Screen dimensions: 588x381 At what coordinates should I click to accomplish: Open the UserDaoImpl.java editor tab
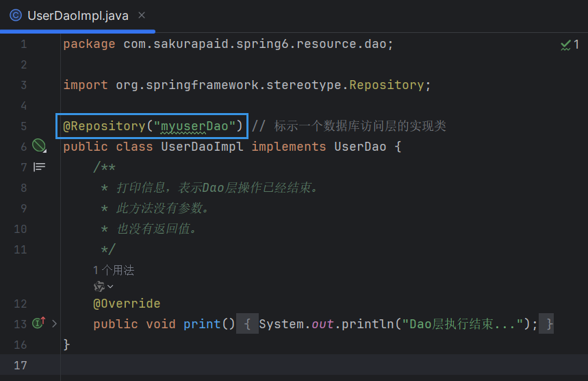78,16
